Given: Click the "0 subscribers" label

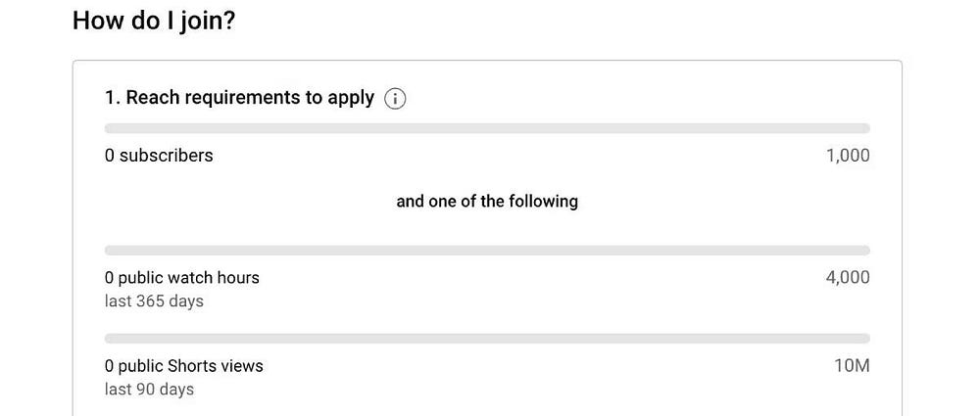Looking at the screenshot, I should click(159, 156).
